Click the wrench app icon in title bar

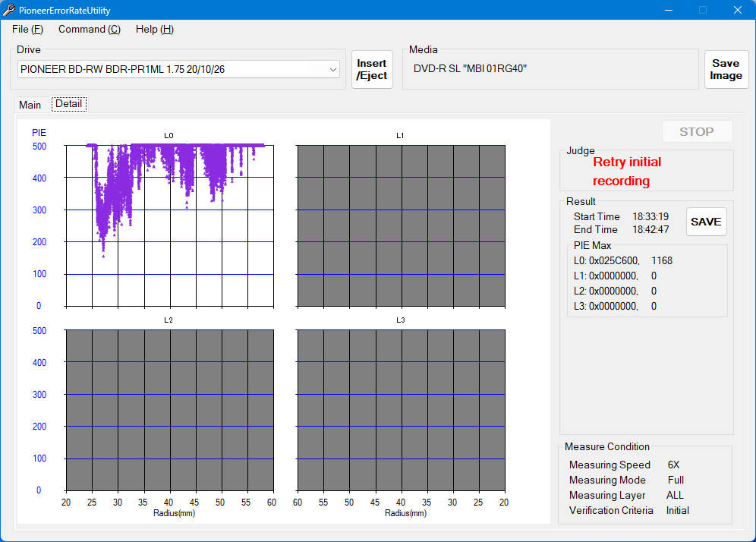click(x=8, y=10)
